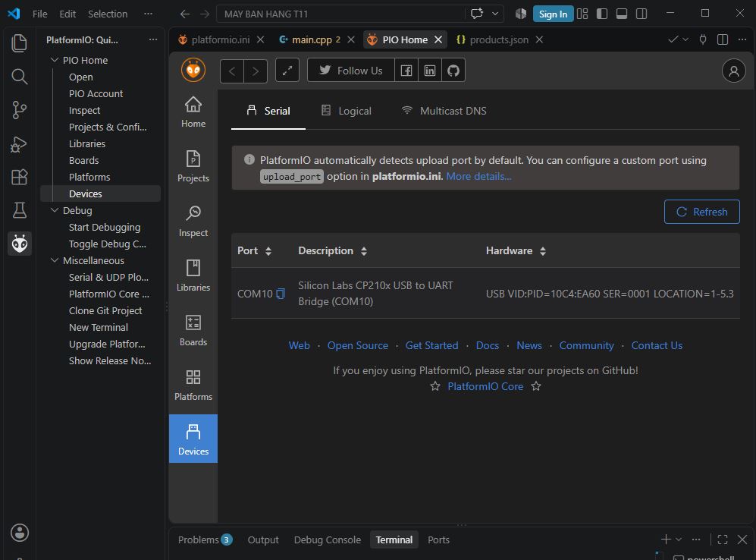The width and height of the screenshot is (756, 560).
Task: Expand PIO Home to full view
Action: pos(287,71)
